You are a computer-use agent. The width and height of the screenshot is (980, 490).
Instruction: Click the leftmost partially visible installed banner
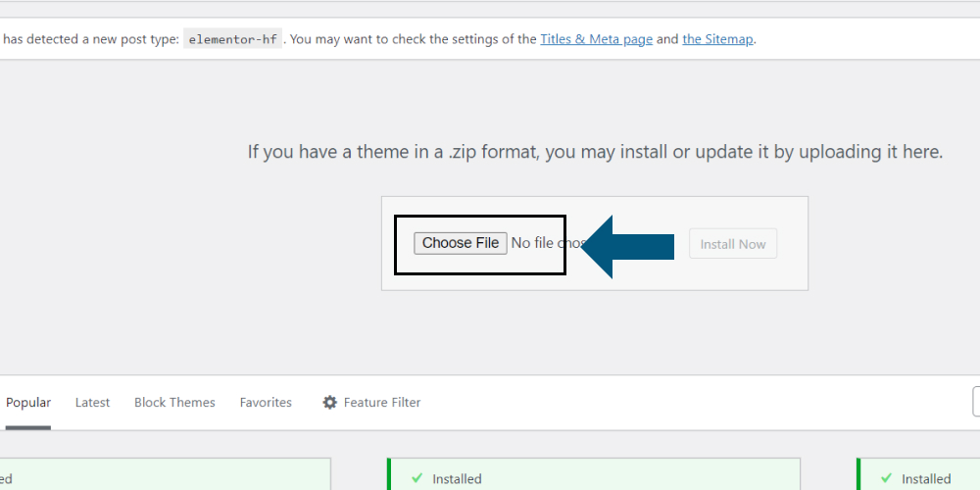point(165,474)
